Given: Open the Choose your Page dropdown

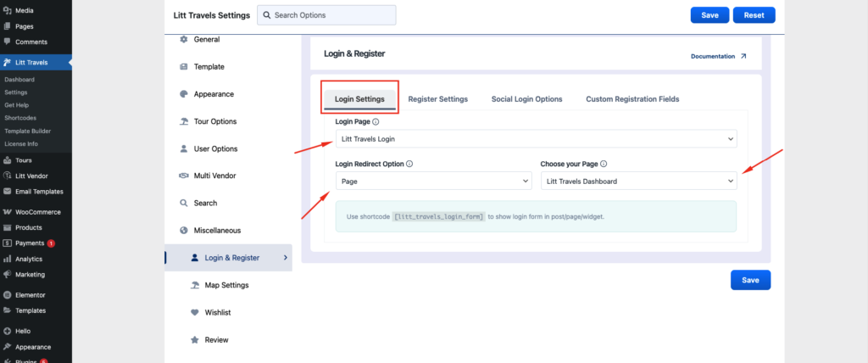Looking at the screenshot, I should tap(638, 181).
